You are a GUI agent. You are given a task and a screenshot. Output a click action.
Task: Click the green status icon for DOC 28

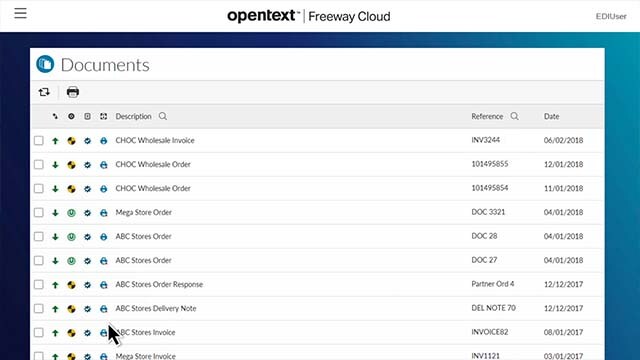click(71, 237)
